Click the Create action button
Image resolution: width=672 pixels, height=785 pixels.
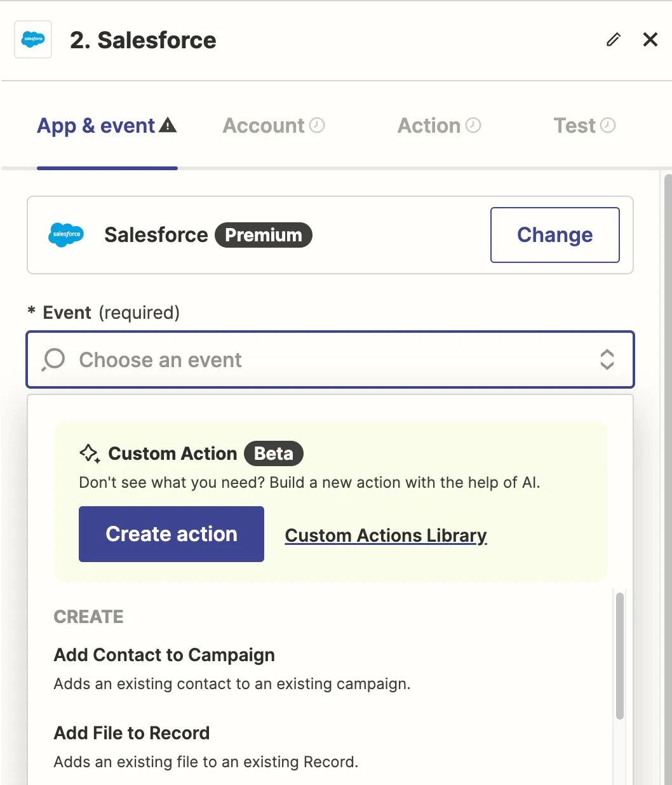(x=171, y=534)
